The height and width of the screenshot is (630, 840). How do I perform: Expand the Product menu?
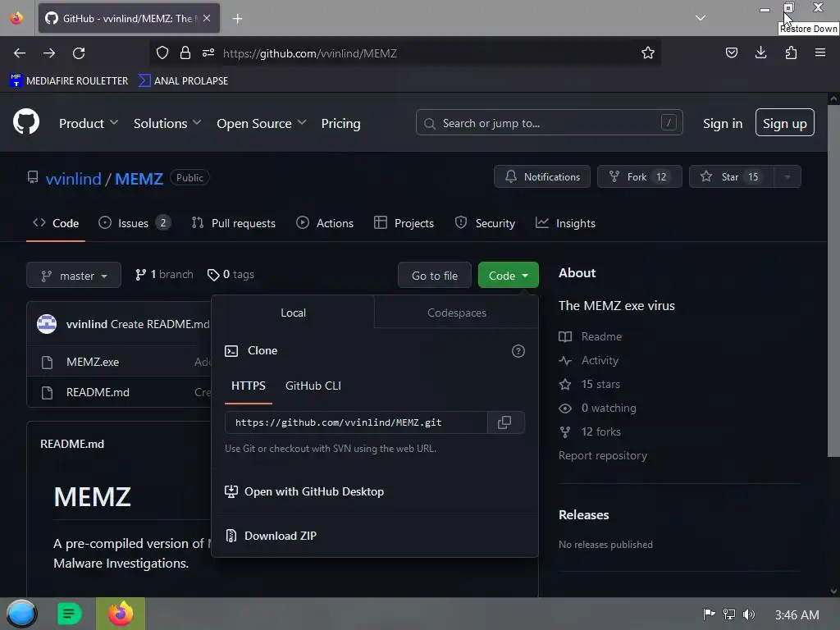[x=89, y=123]
